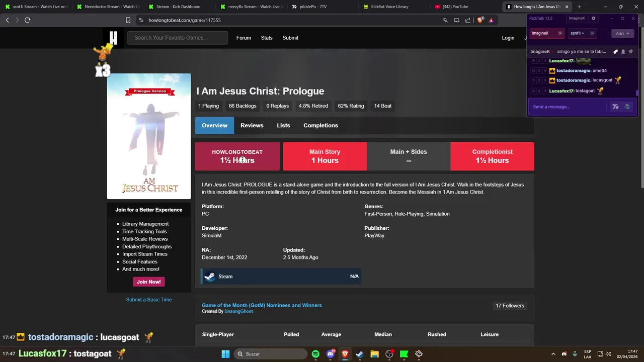Click the Completionist 1½ Hours box
644x362 pixels.
click(492, 156)
